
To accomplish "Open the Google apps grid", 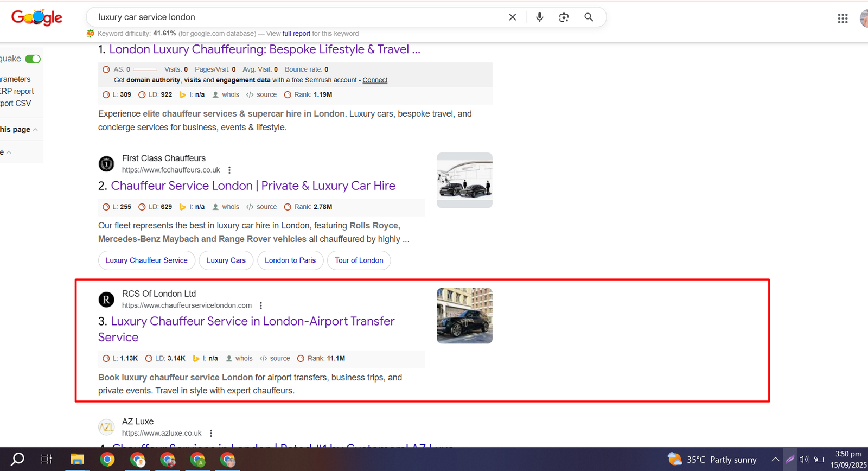I will point(843,18).
